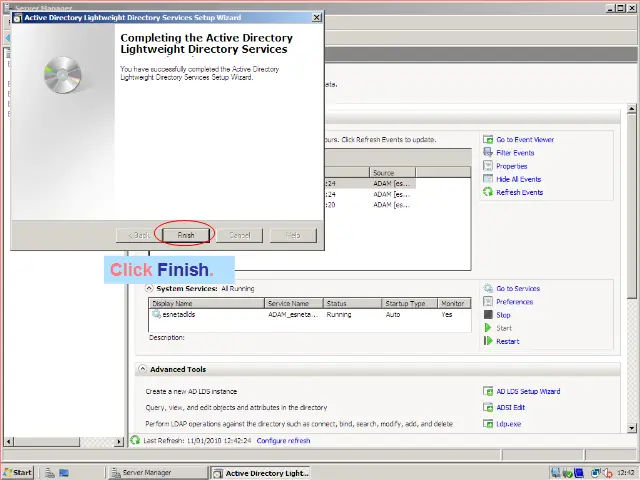Open event Properties
Image resolution: width=640 pixels, height=480 pixels.
point(511,166)
